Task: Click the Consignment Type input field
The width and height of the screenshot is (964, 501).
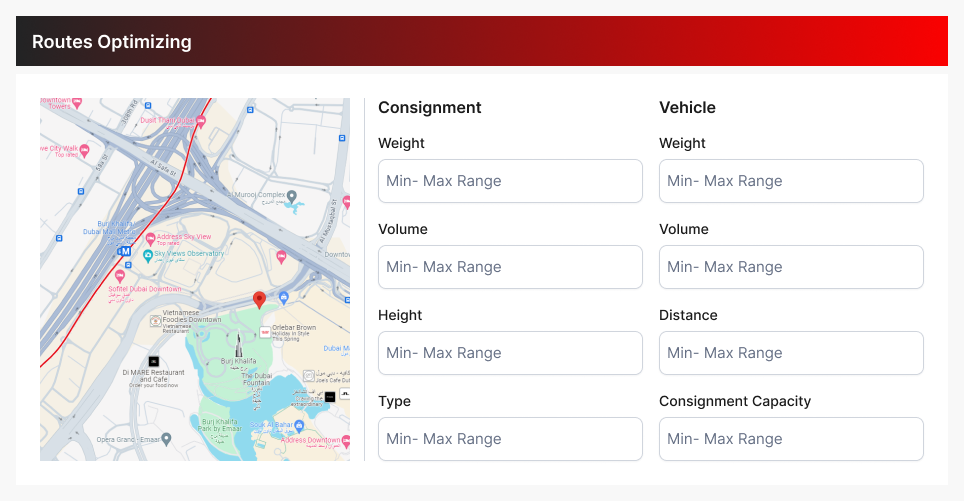Action: (510, 439)
